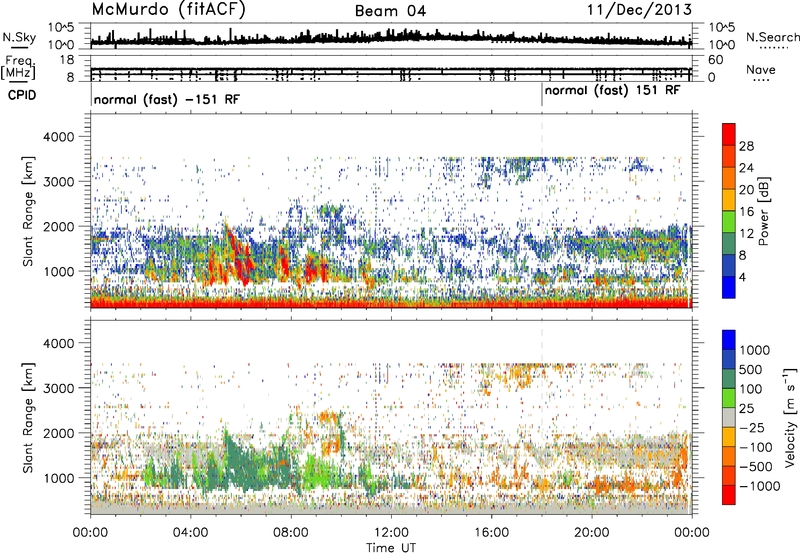
Task: Click the Freq. [MHz] axis label
Action: pyautogui.click(x=19, y=68)
